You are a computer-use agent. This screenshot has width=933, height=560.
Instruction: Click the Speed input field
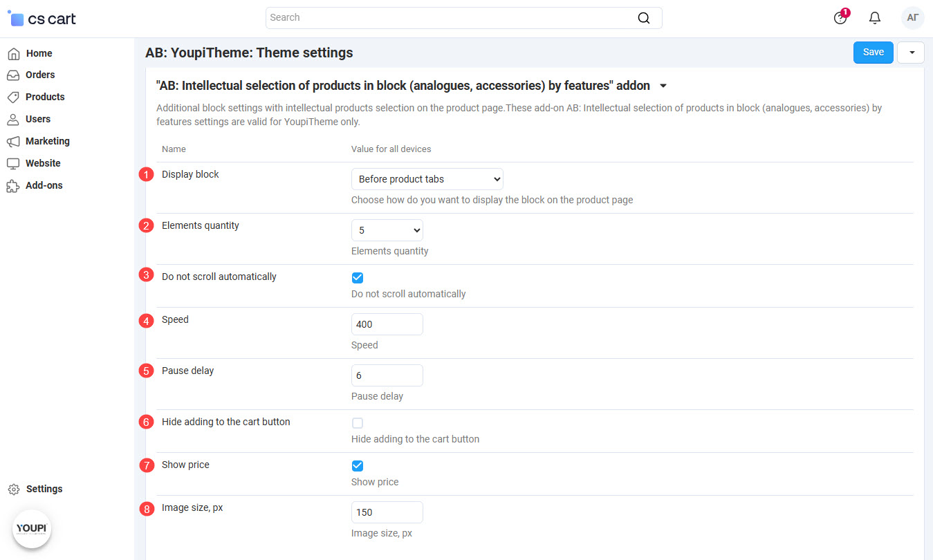pyautogui.click(x=387, y=324)
